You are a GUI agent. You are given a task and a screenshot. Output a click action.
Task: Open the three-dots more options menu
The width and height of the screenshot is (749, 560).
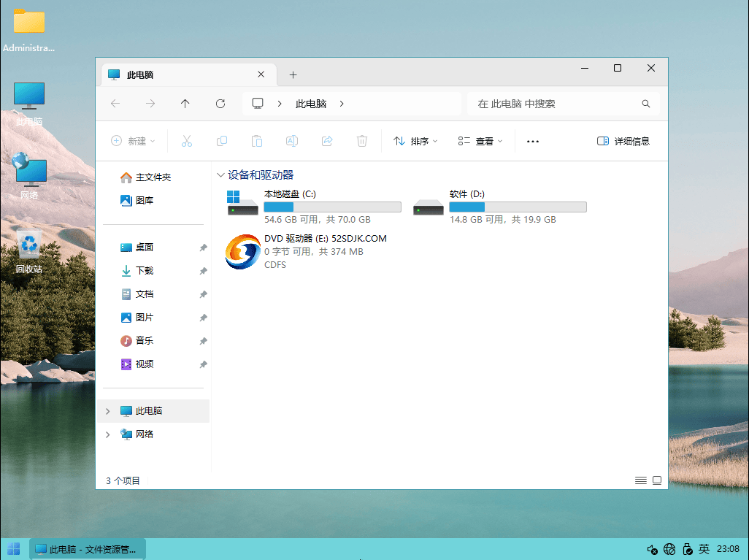tap(533, 141)
